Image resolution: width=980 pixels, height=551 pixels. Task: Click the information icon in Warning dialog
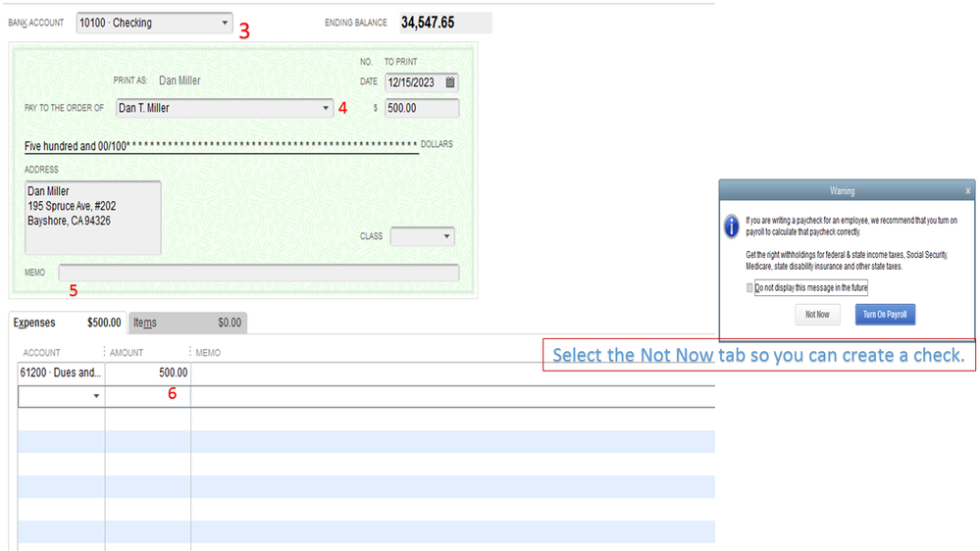click(731, 226)
